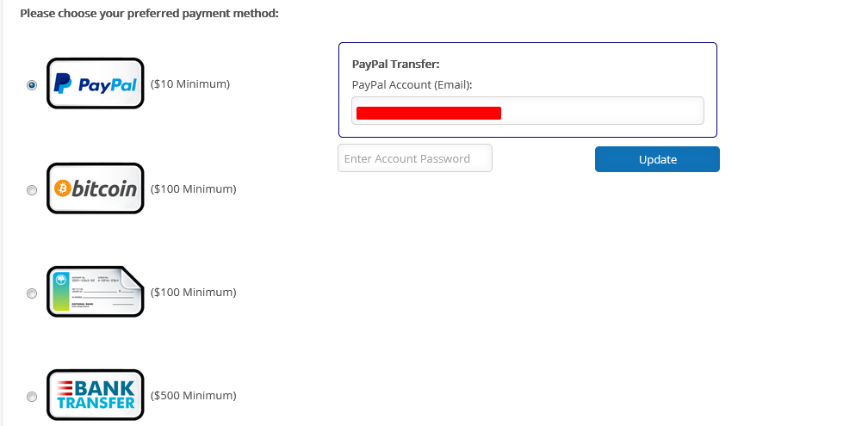Select the Bitcoin payment radio button
This screenshot has width=868, height=426.
[x=32, y=190]
